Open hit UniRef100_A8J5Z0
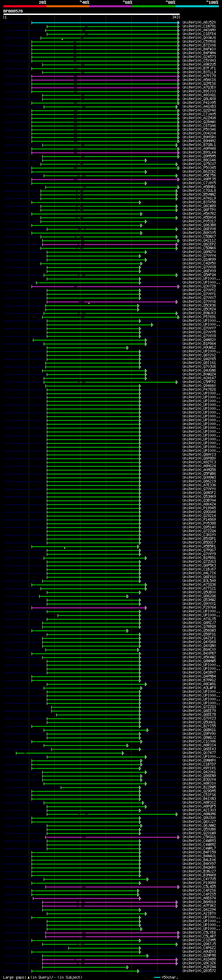The image size is (222, 980). pos(199,23)
